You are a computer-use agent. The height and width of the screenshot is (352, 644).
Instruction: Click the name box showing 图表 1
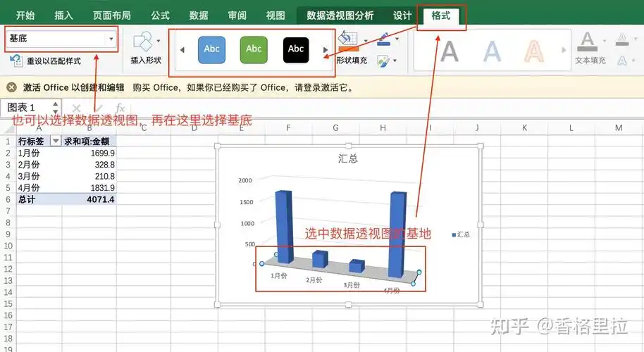26,108
